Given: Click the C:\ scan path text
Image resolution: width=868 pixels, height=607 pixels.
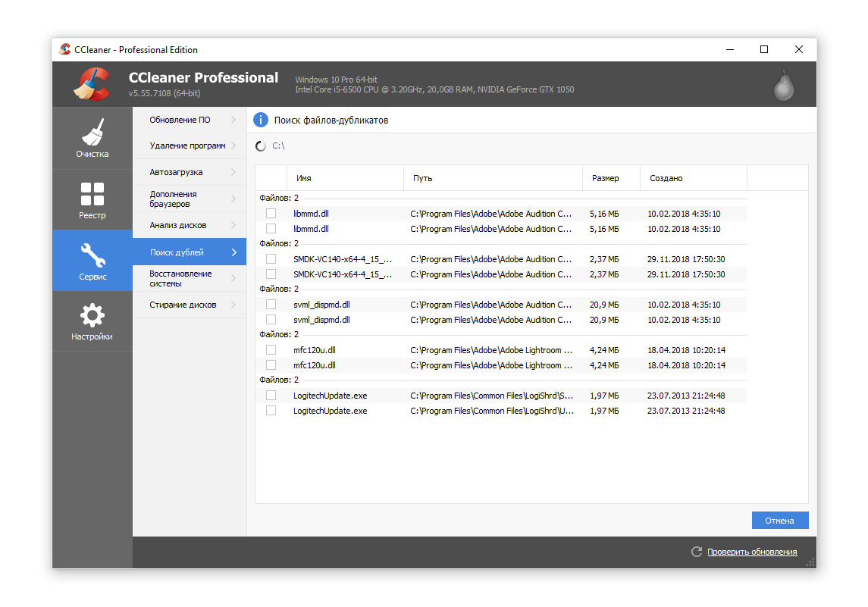Looking at the screenshot, I should pyautogui.click(x=278, y=146).
